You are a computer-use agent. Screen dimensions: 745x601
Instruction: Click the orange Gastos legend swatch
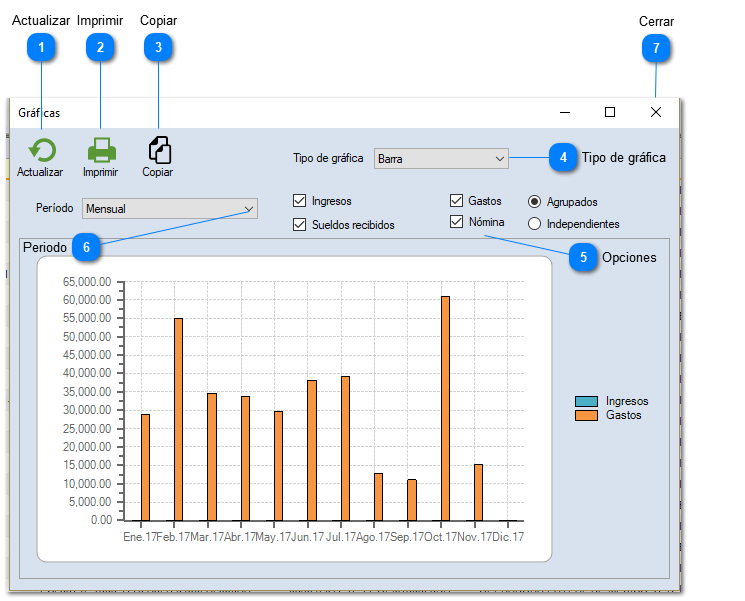coord(586,414)
